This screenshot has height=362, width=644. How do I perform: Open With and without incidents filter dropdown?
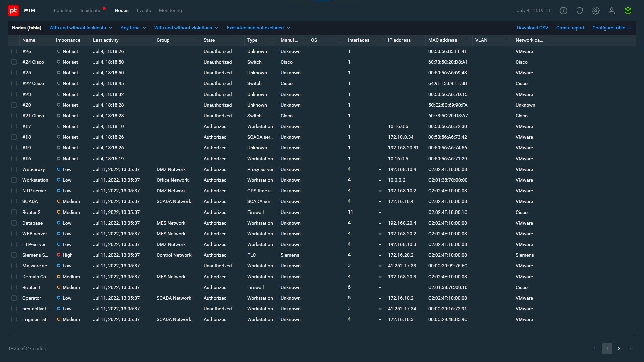point(81,28)
